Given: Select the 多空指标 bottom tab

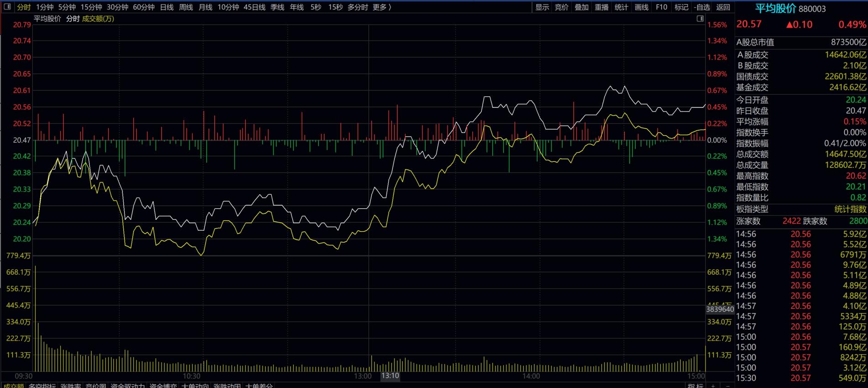Looking at the screenshot, I should (42, 386).
